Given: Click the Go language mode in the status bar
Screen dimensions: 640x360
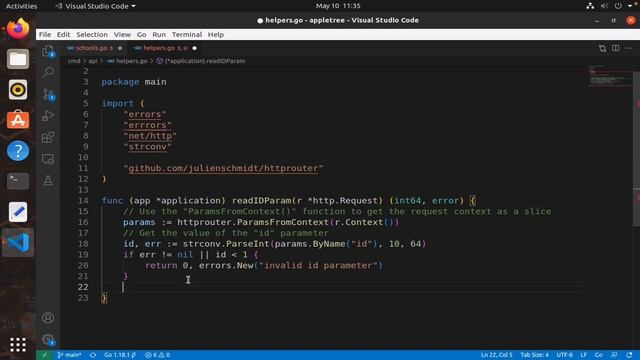Looking at the screenshot, I should click(x=598, y=355).
